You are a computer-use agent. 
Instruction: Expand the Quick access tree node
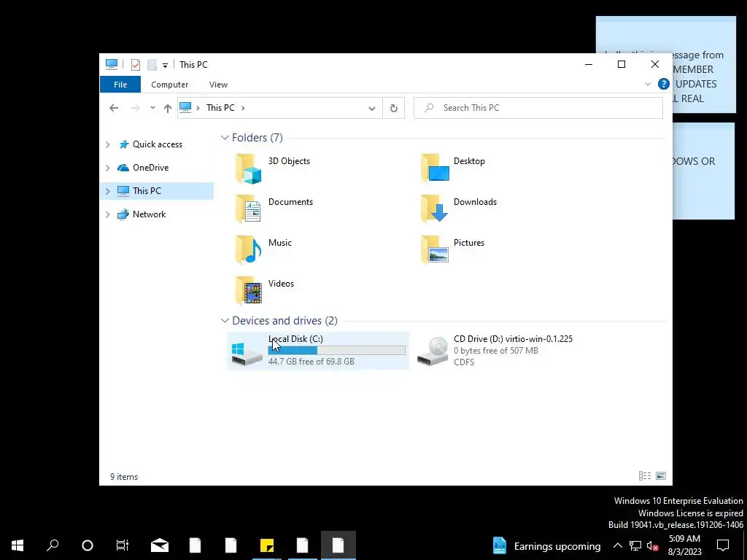coord(108,144)
